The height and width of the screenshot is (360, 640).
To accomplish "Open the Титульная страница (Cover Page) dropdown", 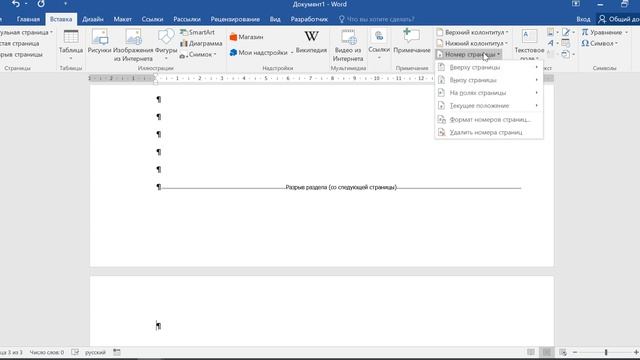I will tap(27, 32).
